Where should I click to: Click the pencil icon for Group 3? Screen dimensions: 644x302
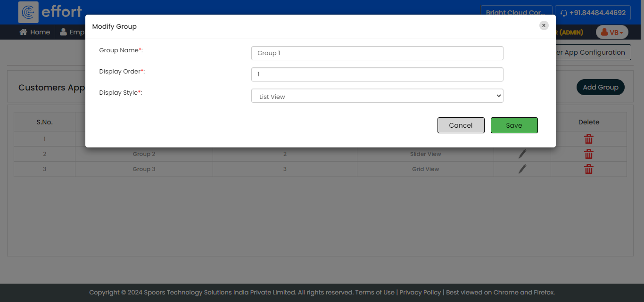coord(522,169)
